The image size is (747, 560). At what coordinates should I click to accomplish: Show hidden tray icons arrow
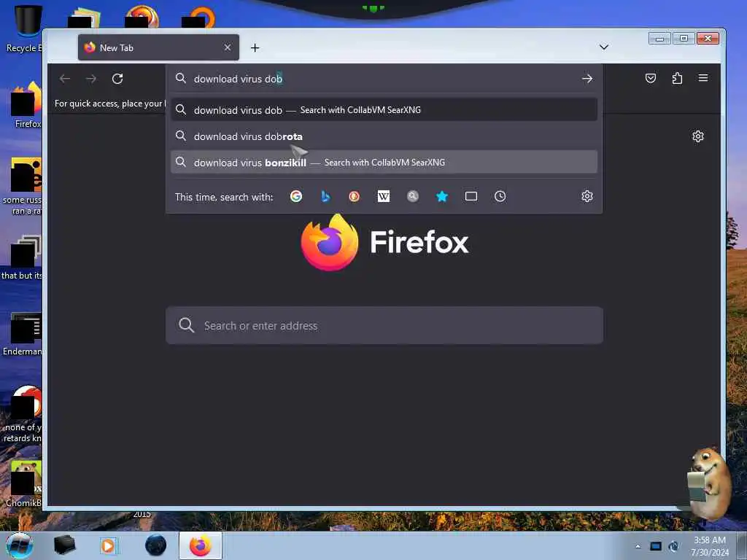click(638, 546)
